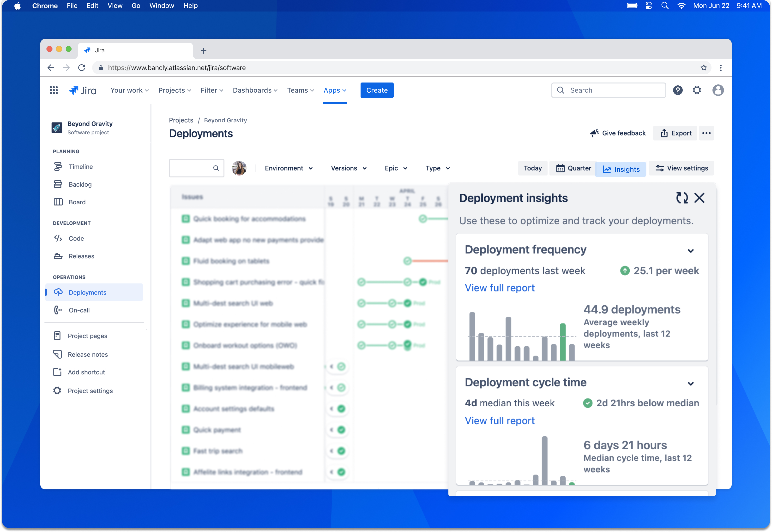
Task: Open the Jira app switcher grid
Action: pos(54,90)
